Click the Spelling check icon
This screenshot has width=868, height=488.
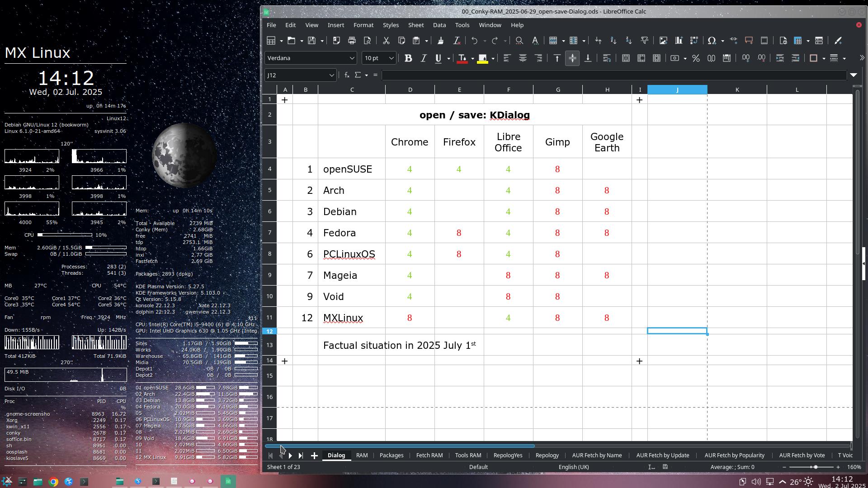coord(535,41)
